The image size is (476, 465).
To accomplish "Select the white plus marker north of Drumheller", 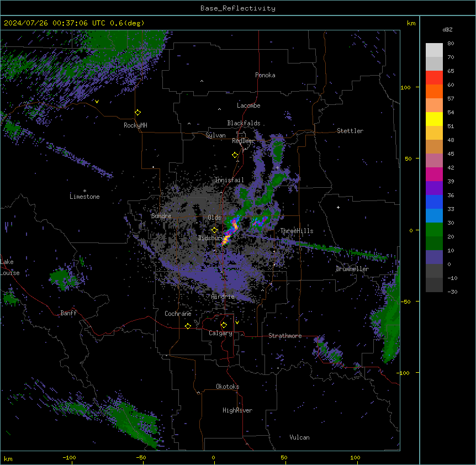I will click(x=338, y=207).
